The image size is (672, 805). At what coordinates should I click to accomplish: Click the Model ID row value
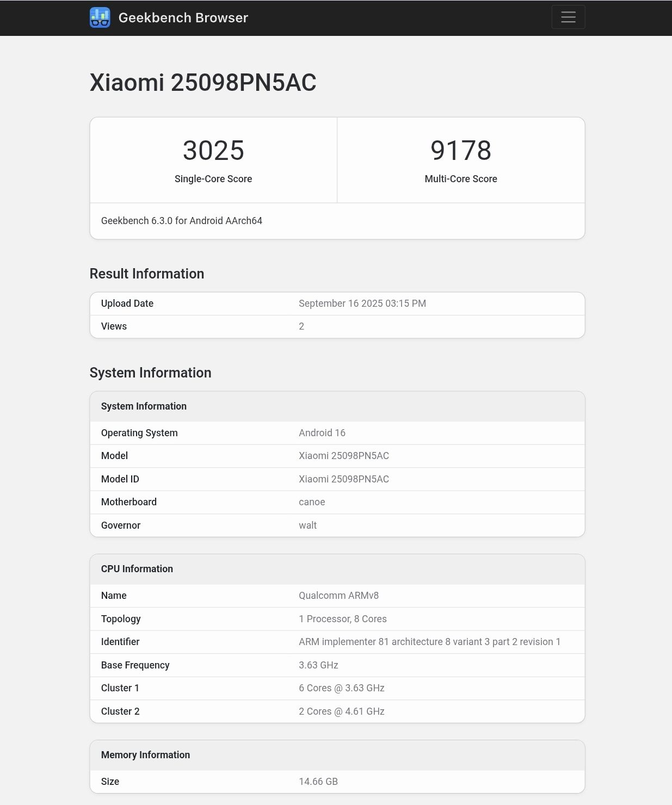(343, 479)
